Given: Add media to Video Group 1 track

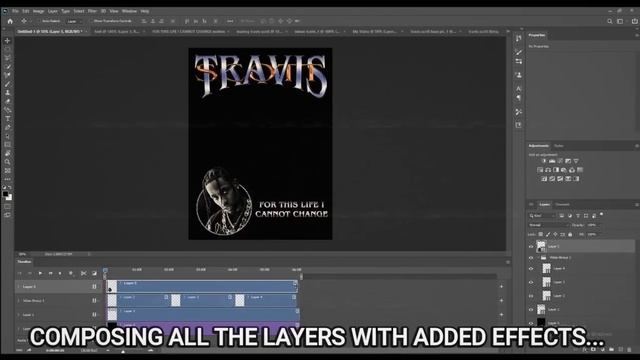Looking at the screenshot, I should tap(501, 301).
